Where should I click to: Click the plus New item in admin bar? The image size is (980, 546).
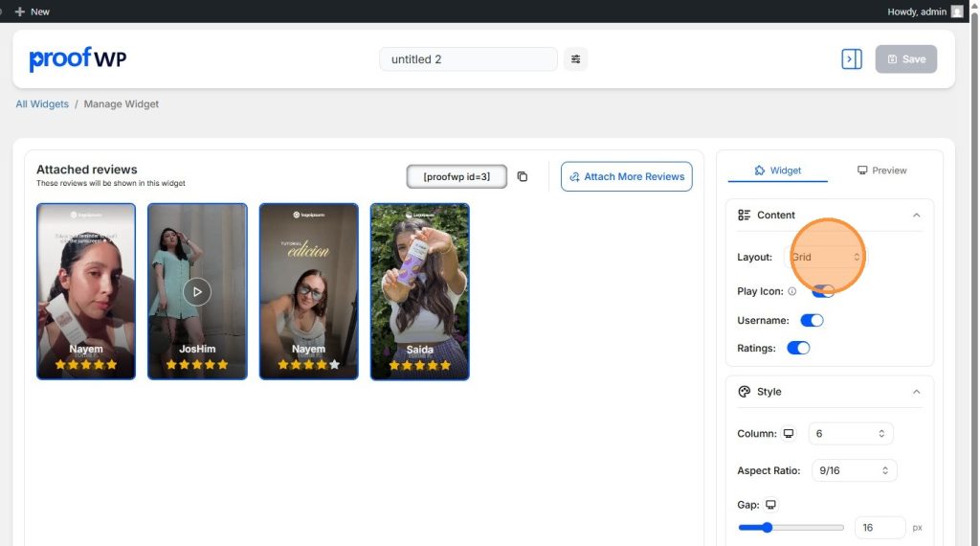click(x=32, y=11)
